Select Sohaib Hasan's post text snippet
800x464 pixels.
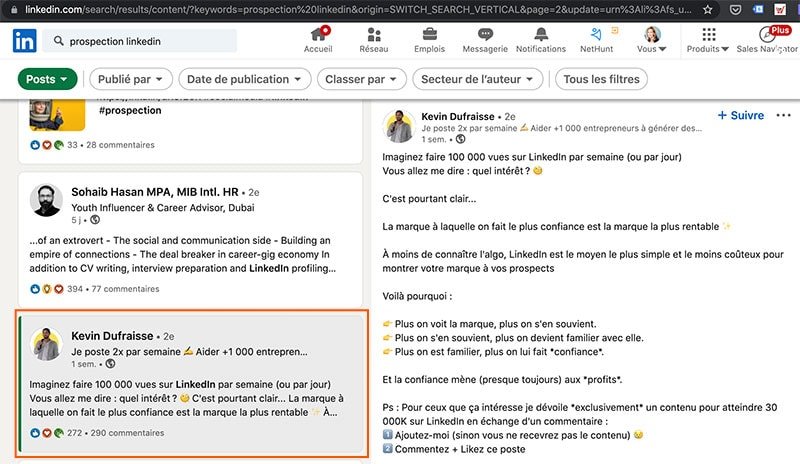pos(183,254)
